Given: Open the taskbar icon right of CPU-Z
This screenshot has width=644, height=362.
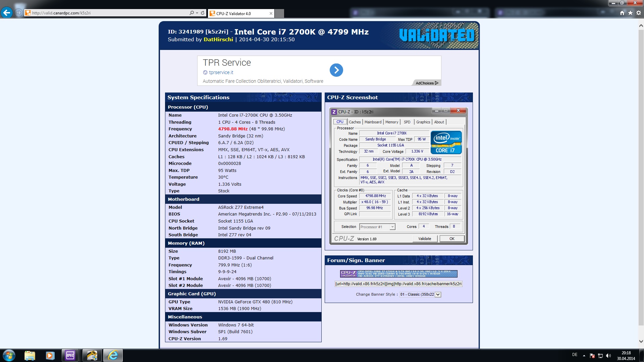Looking at the screenshot, I should point(92,355).
